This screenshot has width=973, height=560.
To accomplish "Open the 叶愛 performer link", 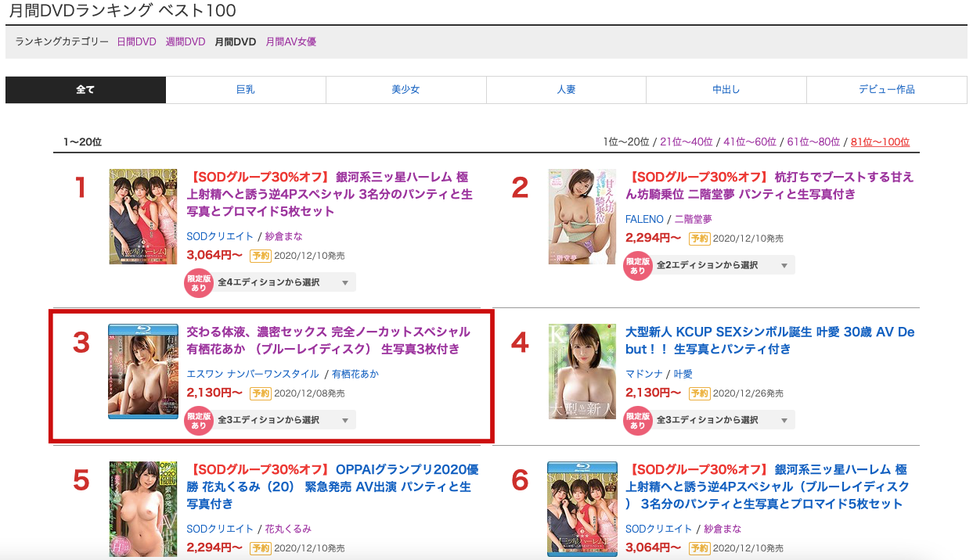I will (683, 374).
